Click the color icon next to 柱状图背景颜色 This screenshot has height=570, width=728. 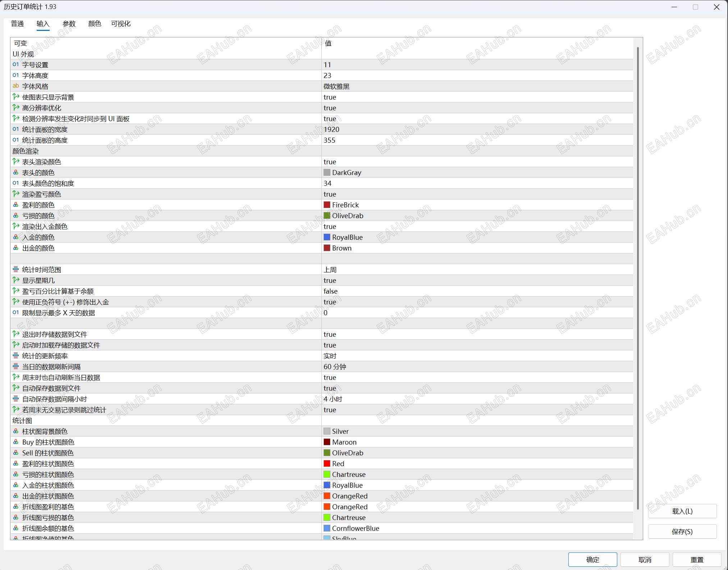[15, 431]
